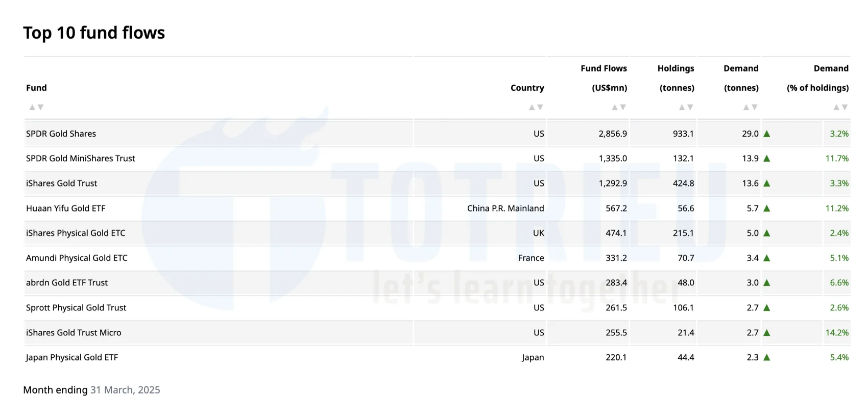This screenshot has width=868, height=417.
Task: Click green up arrow for SPDR Gold Shares
Action: pos(766,134)
